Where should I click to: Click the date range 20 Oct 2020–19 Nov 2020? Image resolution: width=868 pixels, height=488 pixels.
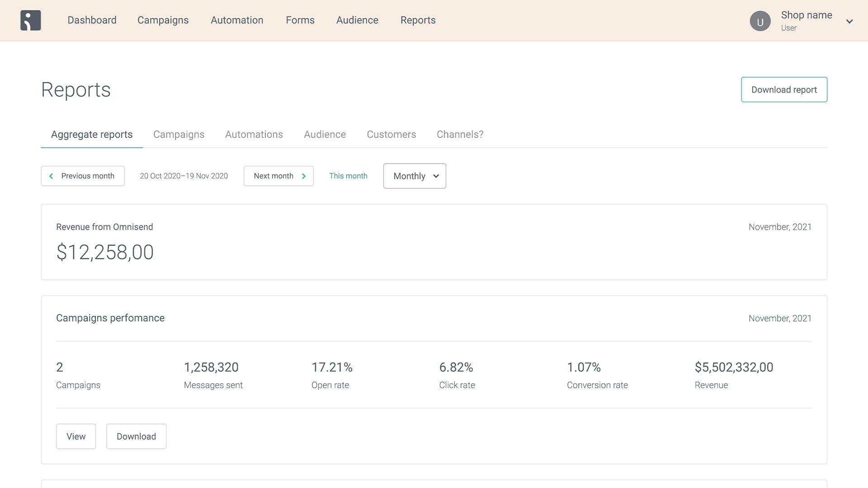184,176
